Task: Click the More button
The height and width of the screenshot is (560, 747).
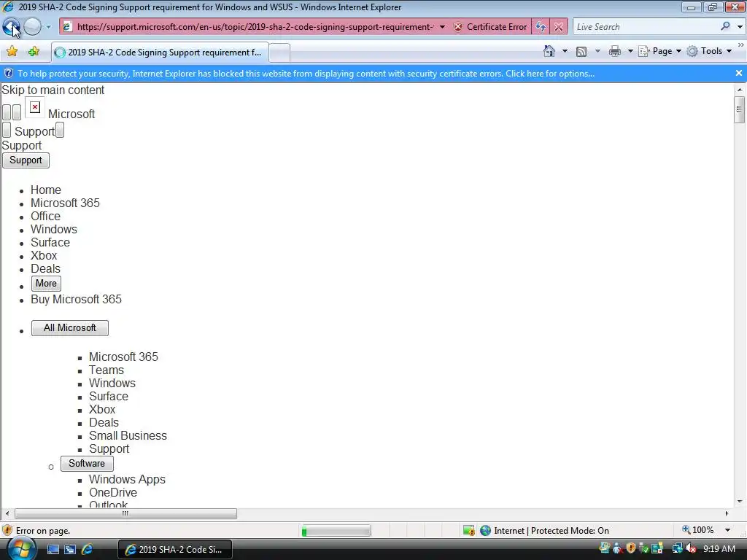Action: [46, 284]
